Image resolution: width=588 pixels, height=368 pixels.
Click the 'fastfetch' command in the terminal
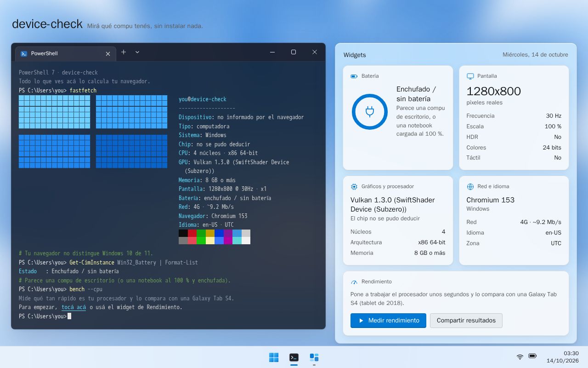pyautogui.click(x=83, y=91)
